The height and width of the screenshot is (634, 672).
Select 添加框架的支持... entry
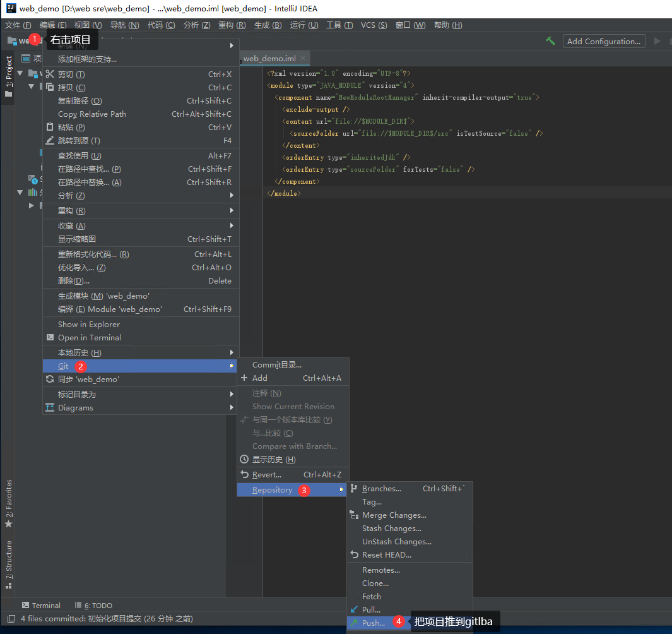click(x=141, y=59)
